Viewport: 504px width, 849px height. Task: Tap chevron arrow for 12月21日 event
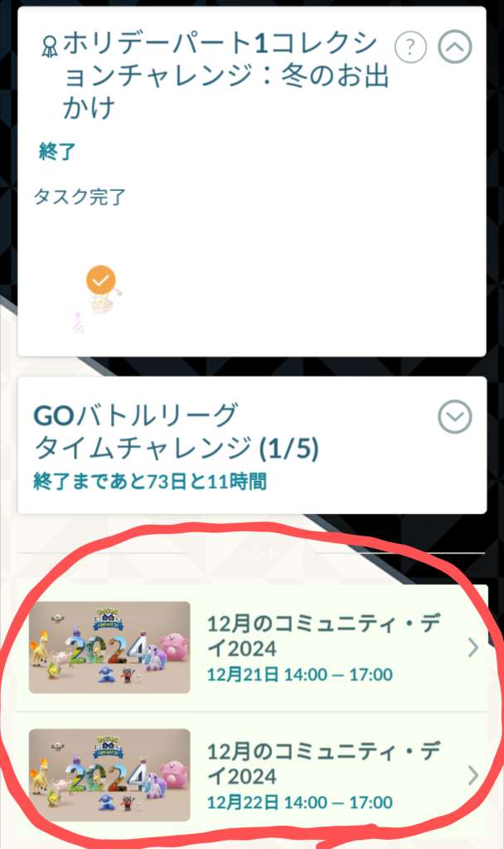click(473, 647)
